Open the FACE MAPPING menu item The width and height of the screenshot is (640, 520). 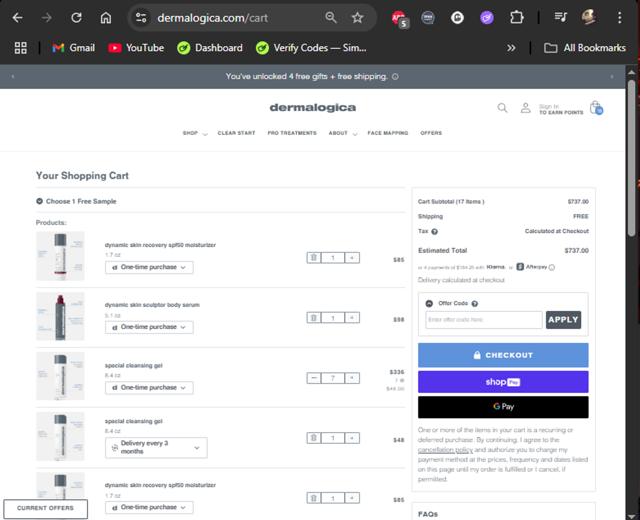388,133
